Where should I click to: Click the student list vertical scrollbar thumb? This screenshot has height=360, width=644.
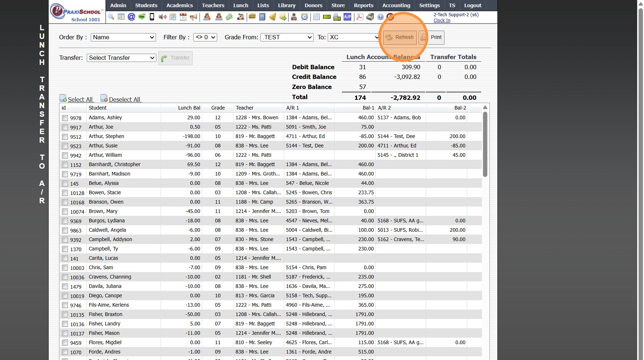coord(485,144)
